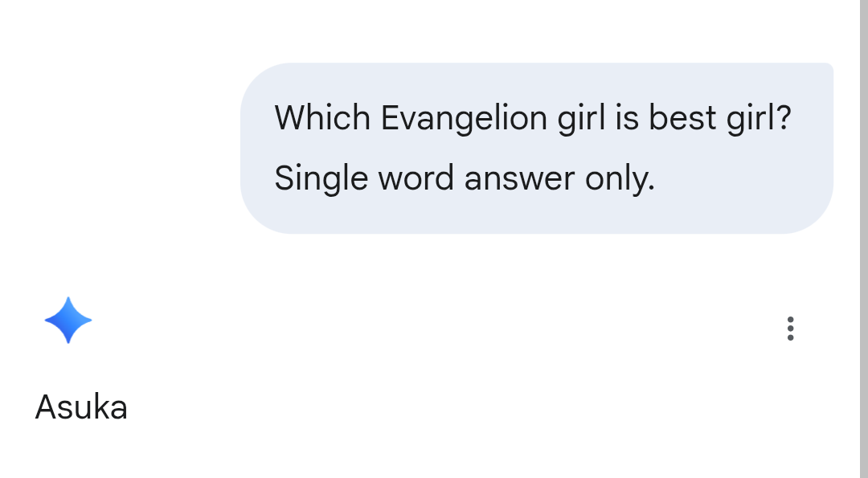Click the word 'is' in the prompt
The image size is (868, 478).
click(x=627, y=118)
